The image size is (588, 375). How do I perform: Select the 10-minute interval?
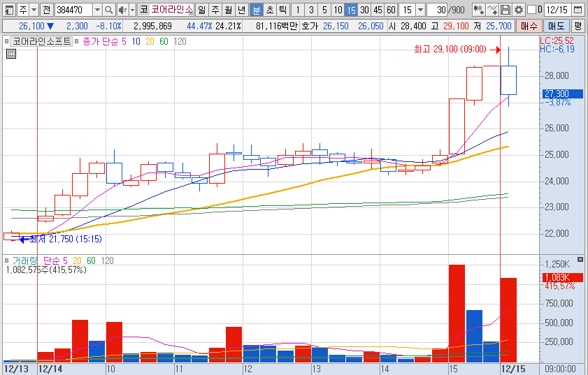click(338, 10)
